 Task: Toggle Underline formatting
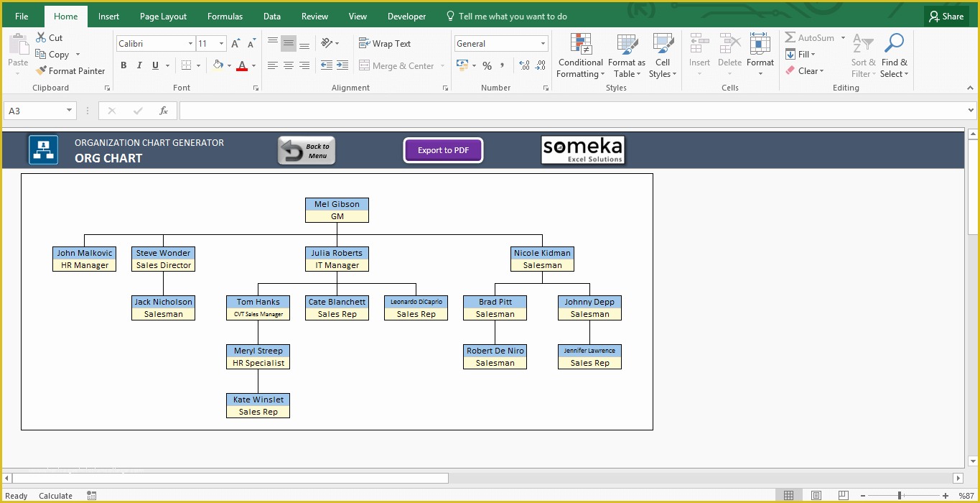pos(155,65)
